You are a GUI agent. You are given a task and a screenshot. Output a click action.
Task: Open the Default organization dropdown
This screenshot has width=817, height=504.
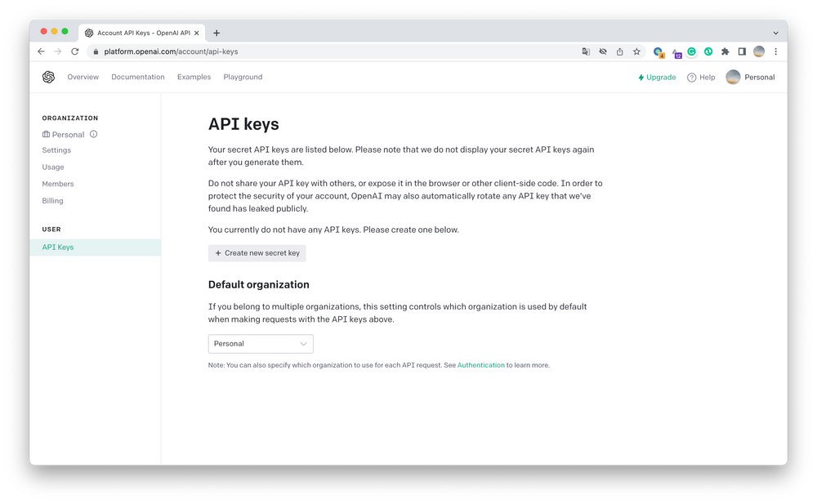click(x=261, y=344)
